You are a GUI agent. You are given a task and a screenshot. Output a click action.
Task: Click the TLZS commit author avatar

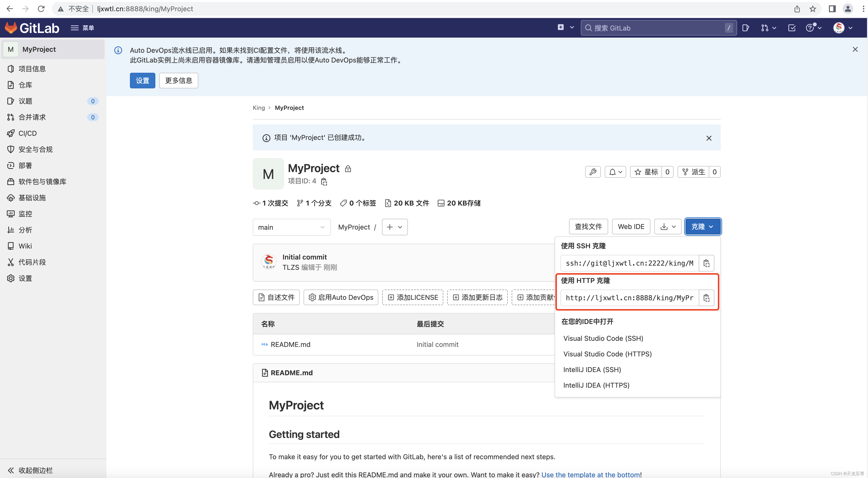pos(269,262)
